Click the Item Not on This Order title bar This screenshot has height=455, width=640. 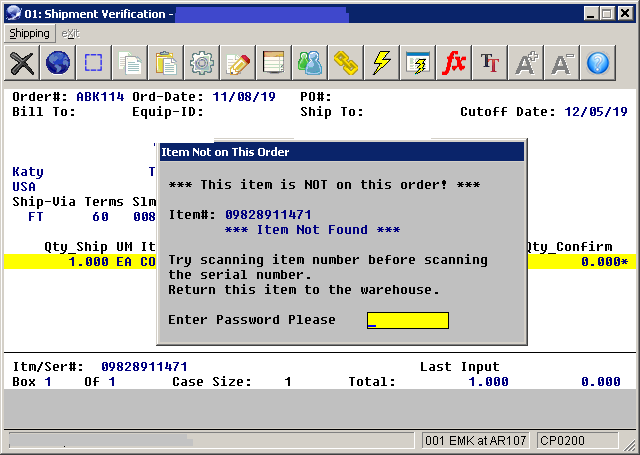point(342,152)
